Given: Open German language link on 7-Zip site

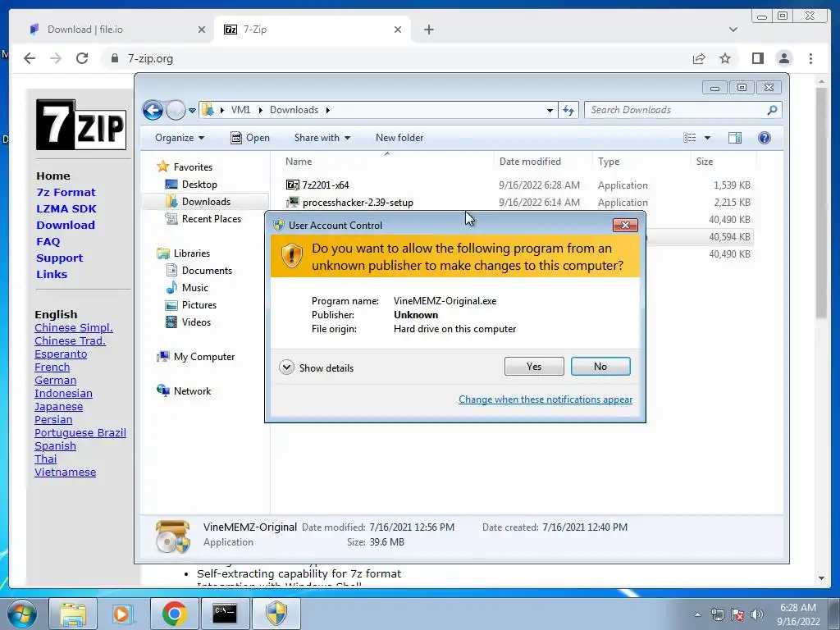Looking at the screenshot, I should click(55, 381).
